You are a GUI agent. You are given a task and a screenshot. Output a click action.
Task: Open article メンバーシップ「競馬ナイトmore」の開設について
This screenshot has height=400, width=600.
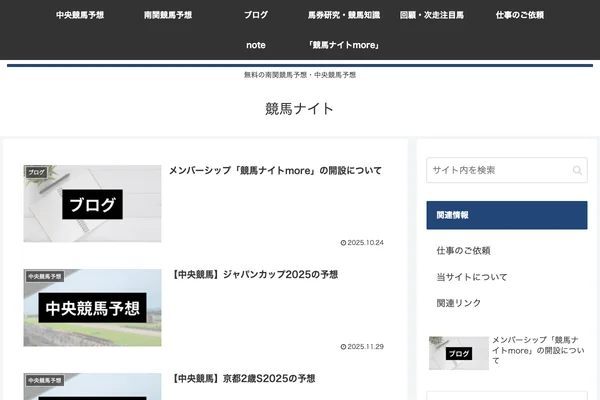[x=276, y=171]
